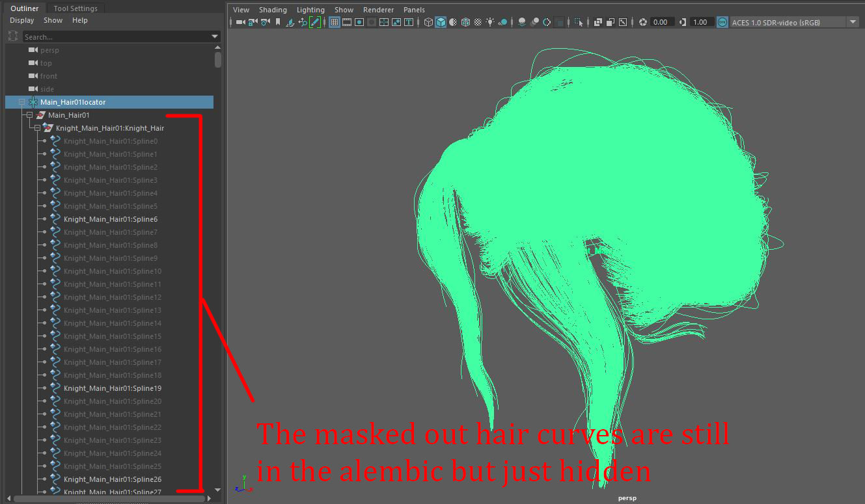Image resolution: width=865 pixels, height=504 pixels.
Task: Switch to the Tool Settings tab
Action: pyautogui.click(x=76, y=8)
